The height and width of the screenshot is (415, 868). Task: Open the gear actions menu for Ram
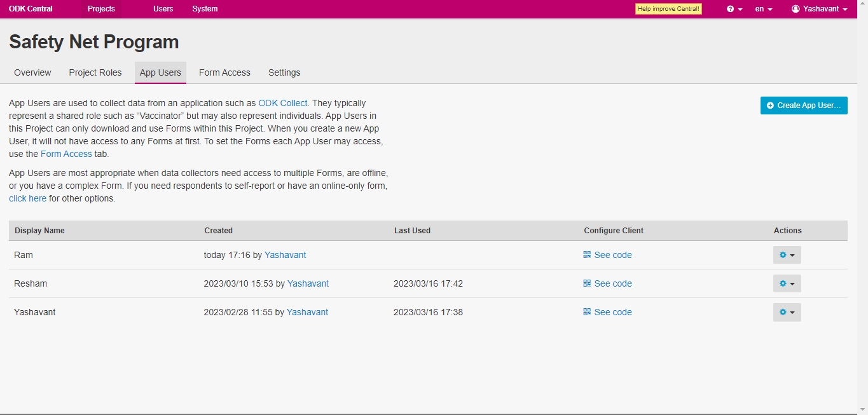click(x=787, y=255)
